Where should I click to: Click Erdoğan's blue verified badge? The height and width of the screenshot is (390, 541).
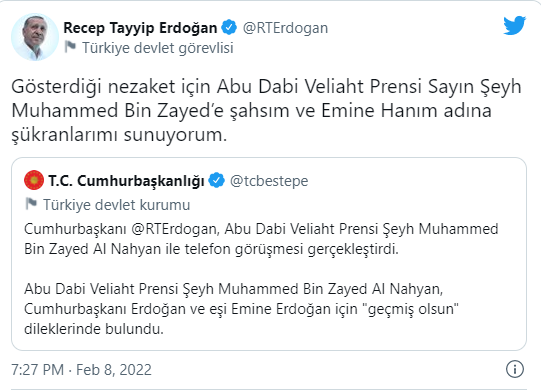229,28
